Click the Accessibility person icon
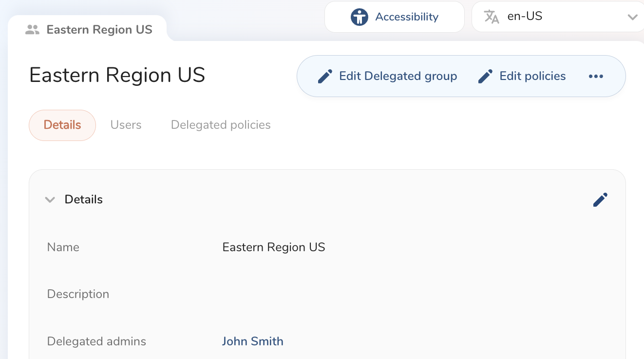644x359 pixels. click(x=359, y=17)
